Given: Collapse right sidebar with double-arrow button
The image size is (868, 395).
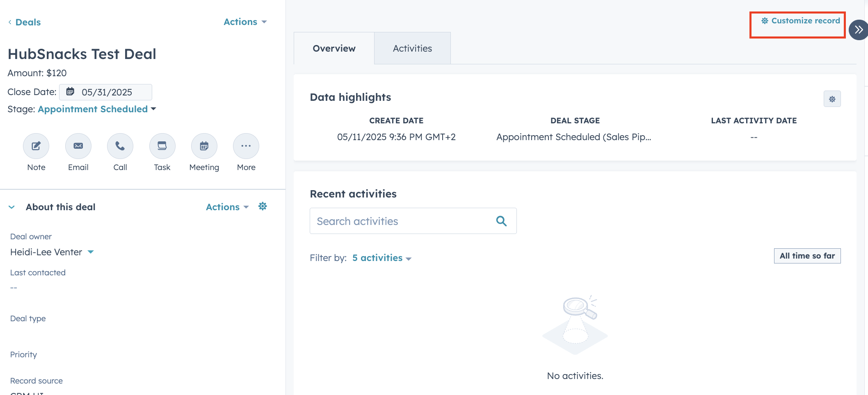Looking at the screenshot, I should click(858, 30).
